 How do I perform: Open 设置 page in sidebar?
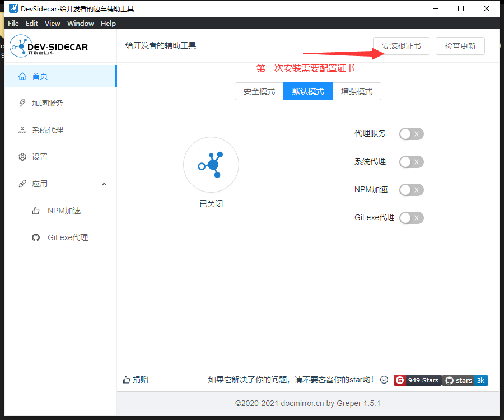[60, 157]
